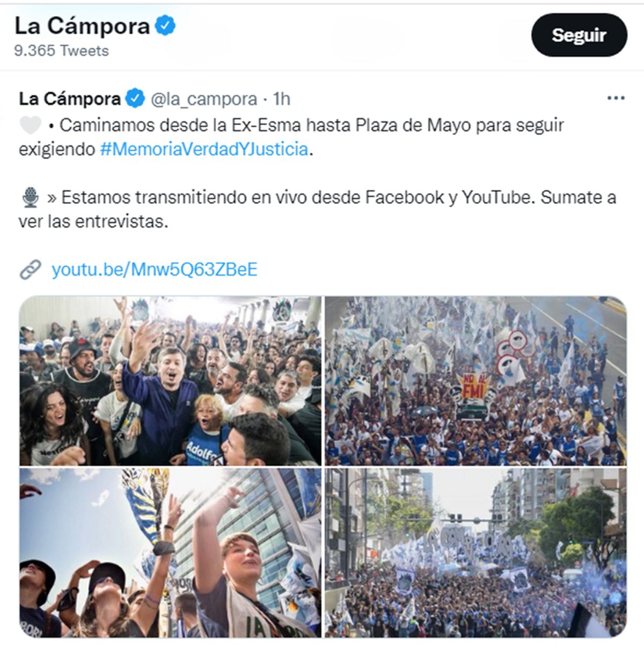644x653 pixels.
Task: Click the La Cámpora profile header title
Action: (x=82, y=26)
